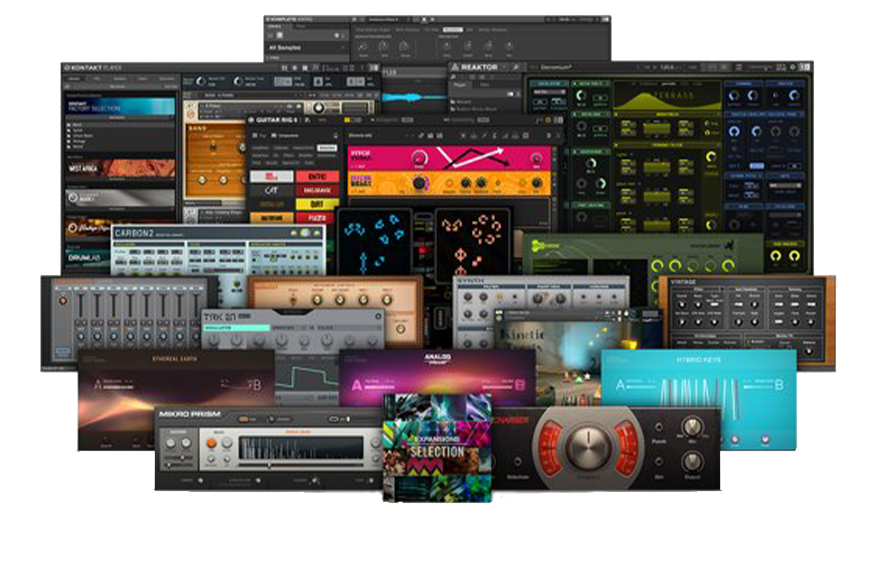Viewport: 876px width, 576px height.
Task: Select layer A in the Analog Dreams panel
Action: point(356,385)
